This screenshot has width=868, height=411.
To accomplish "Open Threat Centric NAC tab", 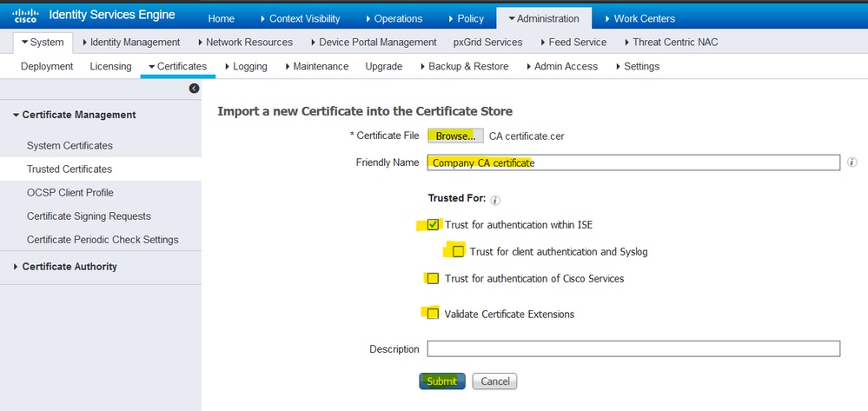I will click(x=671, y=42).
